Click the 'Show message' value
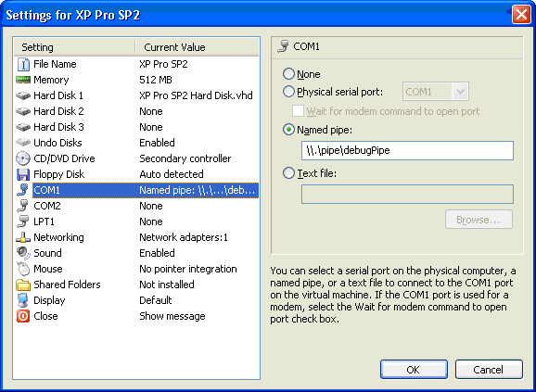Image resolution: width=536 pixels, height=392 pixels. pyautogui.click(x=172, y=317)
